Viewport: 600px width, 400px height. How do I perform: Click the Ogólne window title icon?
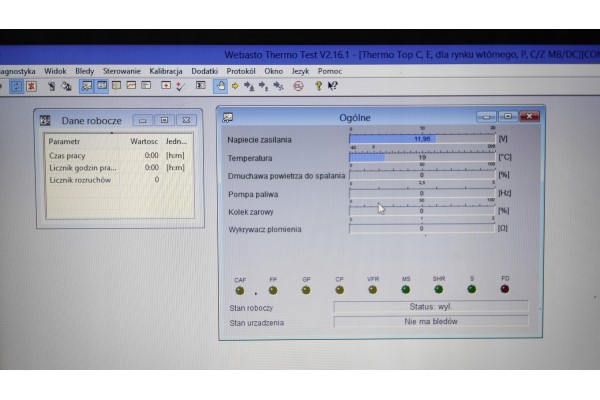tap(228, 118)
